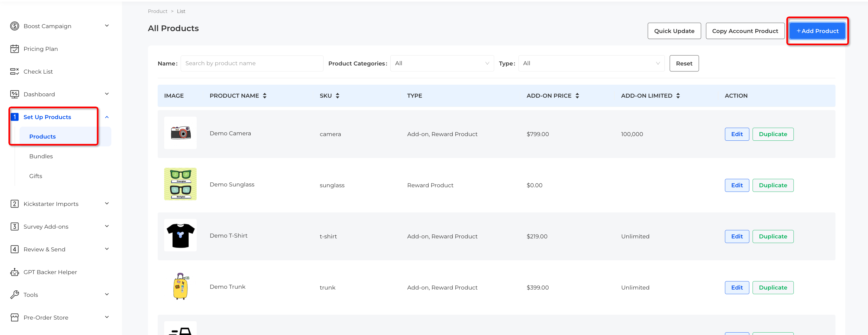Click the '$799.00' add-on price cell

[537, 134]
